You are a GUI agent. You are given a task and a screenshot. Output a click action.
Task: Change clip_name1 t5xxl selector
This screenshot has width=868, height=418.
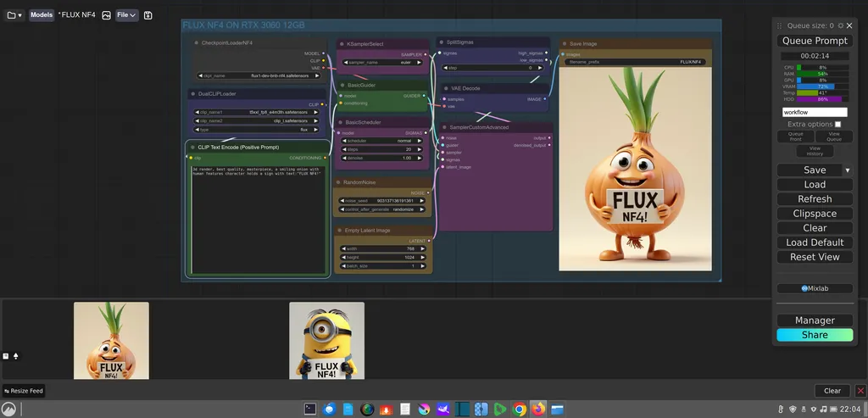tap(257, 112)
